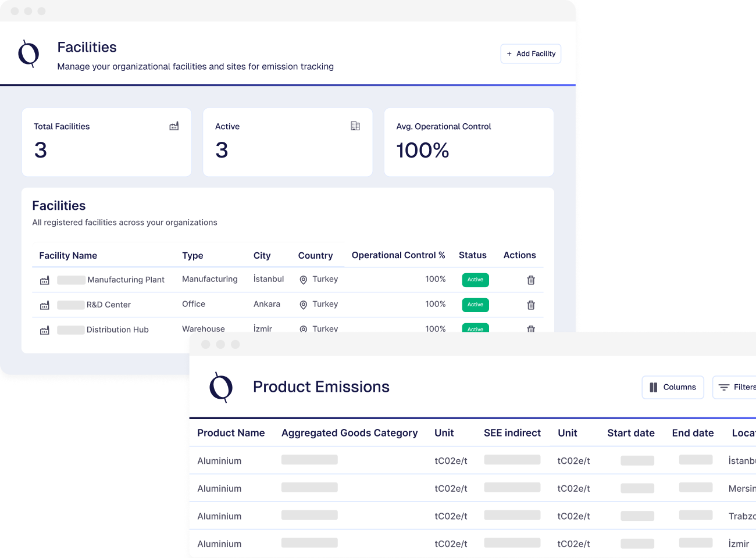Click the Active status badge for Manufacturing Plant
Image resolution: width=756 pixels, height=558 pixels.
tap(475, 280)
